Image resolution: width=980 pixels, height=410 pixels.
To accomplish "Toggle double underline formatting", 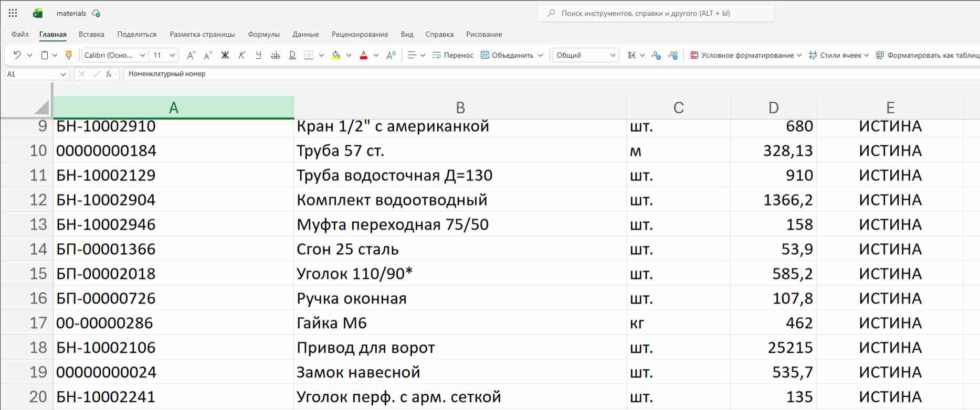I will (292, 55).
